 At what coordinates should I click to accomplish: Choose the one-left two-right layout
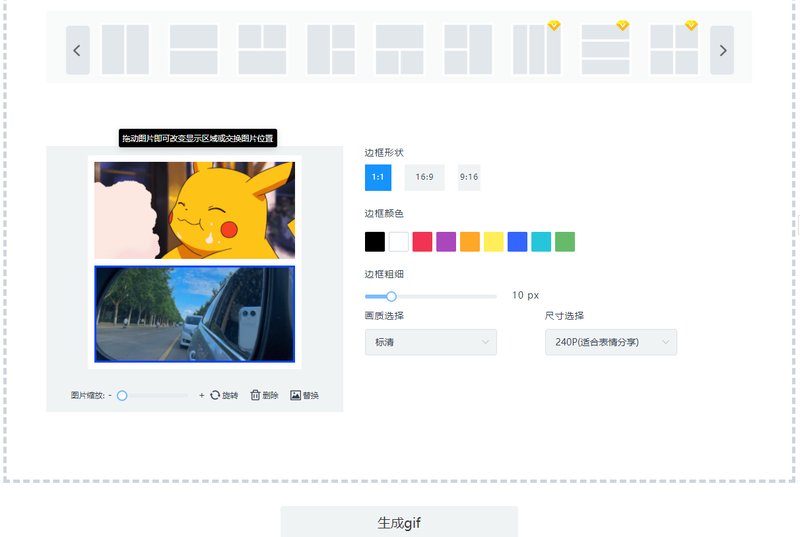[331, 49]
